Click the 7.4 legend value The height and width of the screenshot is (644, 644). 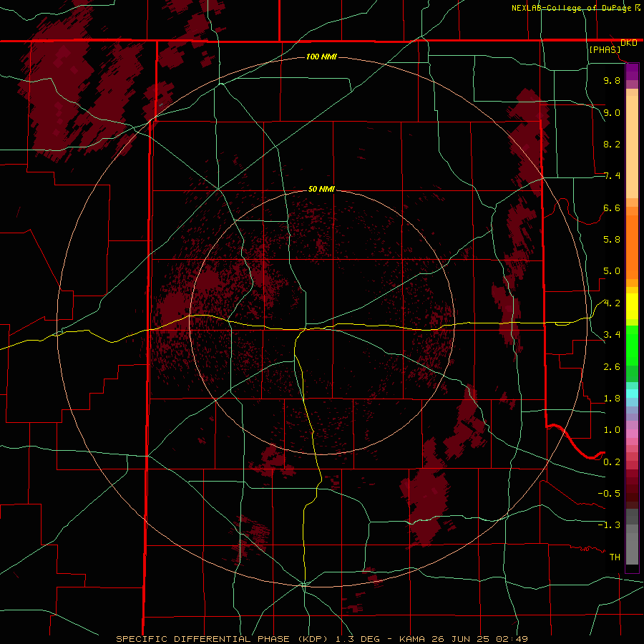(612, 176)
